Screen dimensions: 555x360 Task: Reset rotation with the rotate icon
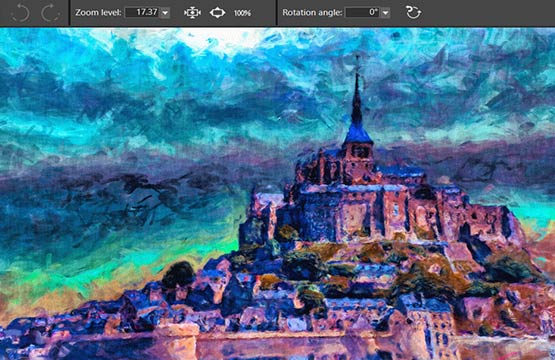point(413,12)
